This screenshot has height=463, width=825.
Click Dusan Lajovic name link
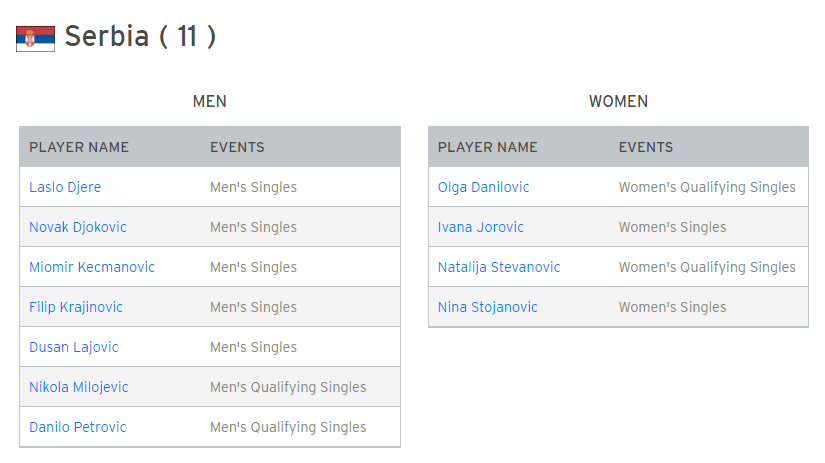tap(74, 347)
